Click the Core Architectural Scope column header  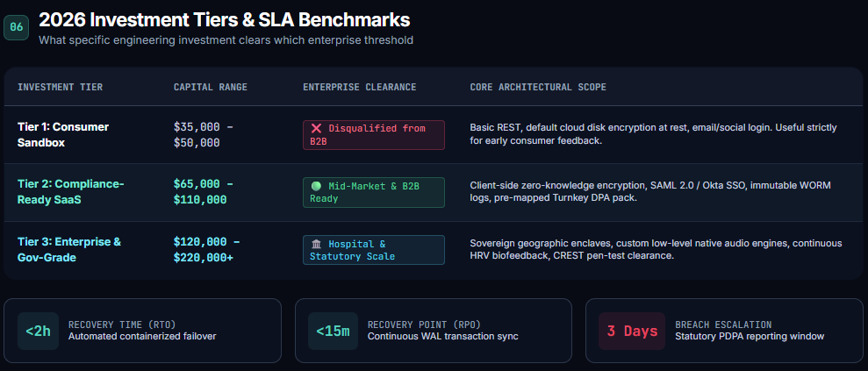point(538,88)
